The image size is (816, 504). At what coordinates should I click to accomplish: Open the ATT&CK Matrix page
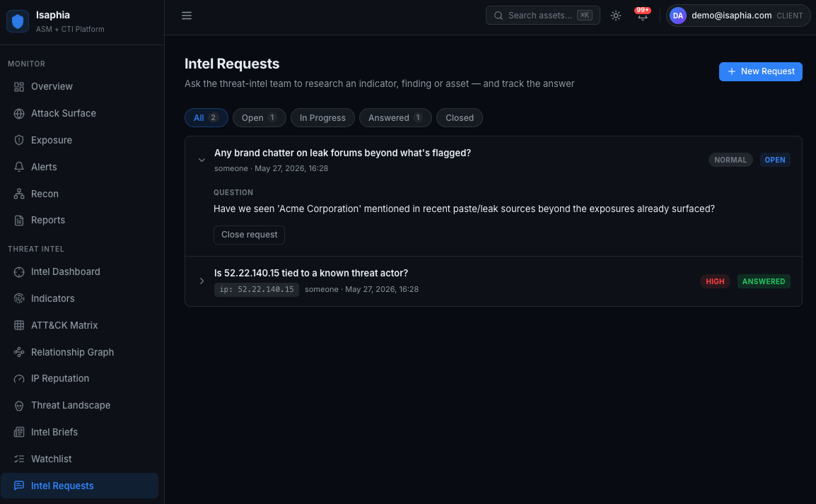[x=80, y=326]
